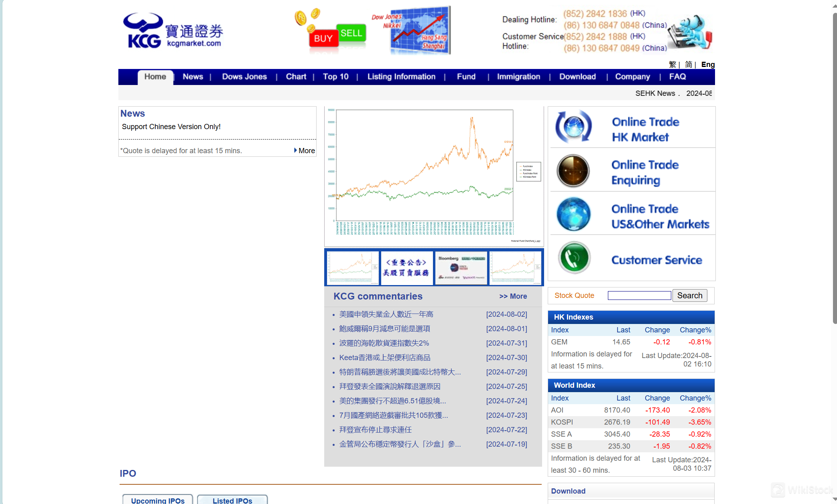Open commentary dated 2024-07-22
Screen dimensions: 837x504
click(375, 430)
